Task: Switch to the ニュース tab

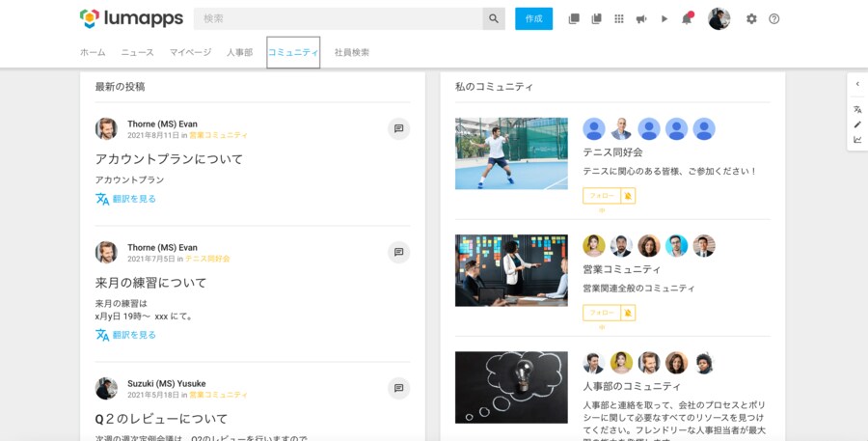Action: tap(137, 52)
